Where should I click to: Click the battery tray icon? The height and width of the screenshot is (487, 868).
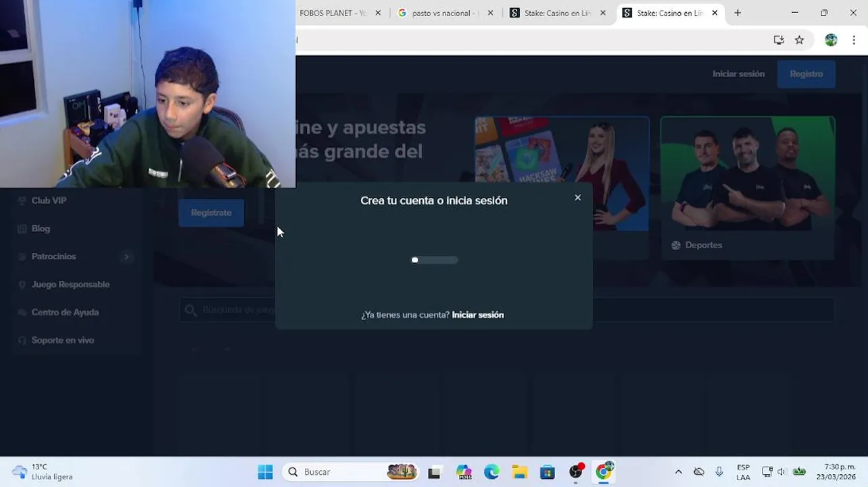(799, 472)
